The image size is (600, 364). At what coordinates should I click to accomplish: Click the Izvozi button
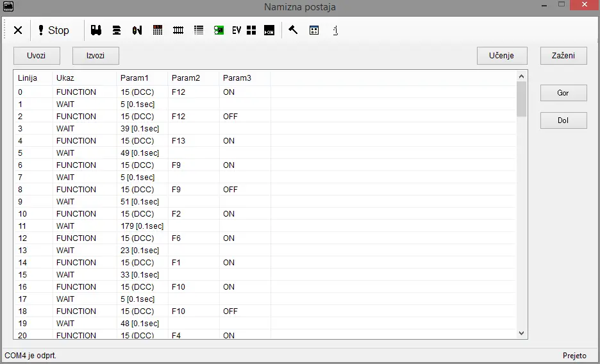[96, 56]
